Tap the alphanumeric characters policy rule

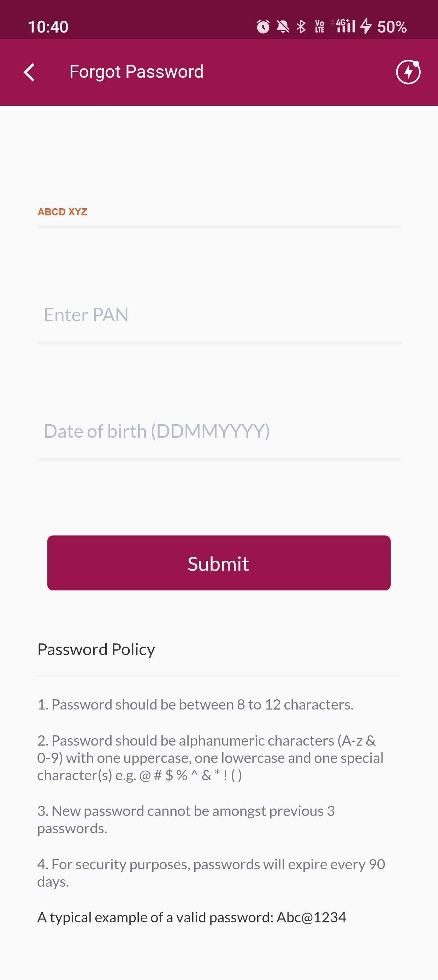[x=210, y=758]
